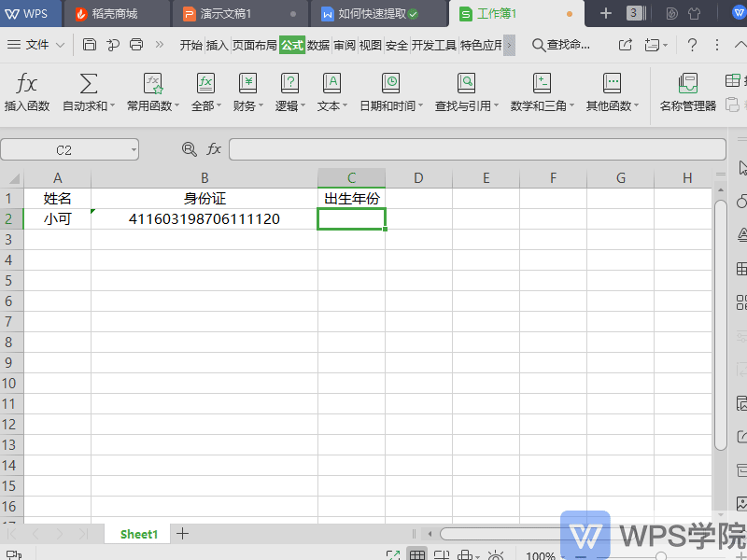Toggle normal grid view in status bar
747x560 pixels.
pyautogui.click(x=417, y=555)
